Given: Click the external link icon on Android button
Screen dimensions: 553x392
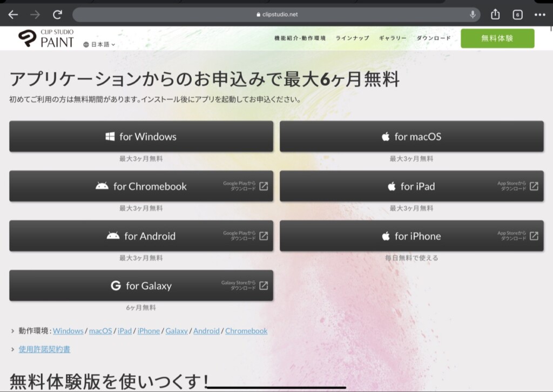Looking at the screenshot, I should pyautogui.click(x=264, y=236).
